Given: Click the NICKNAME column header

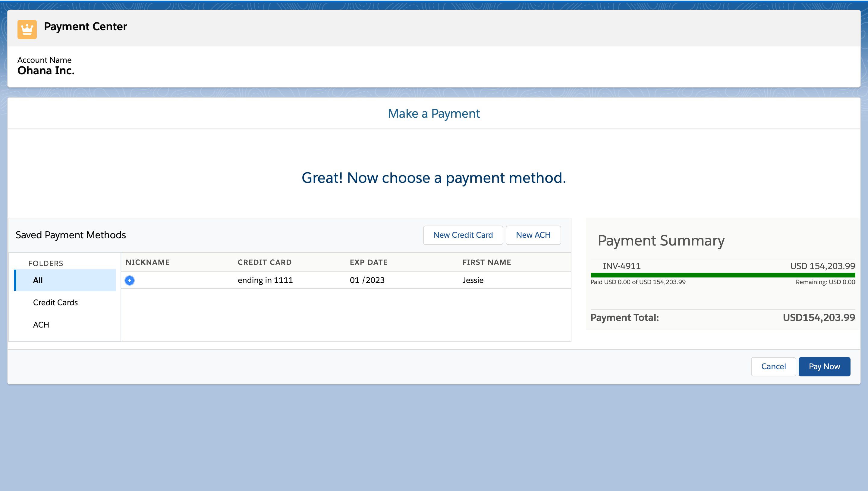Looking at the screenshot, I should pyautogui.click(x=148, y=262).
